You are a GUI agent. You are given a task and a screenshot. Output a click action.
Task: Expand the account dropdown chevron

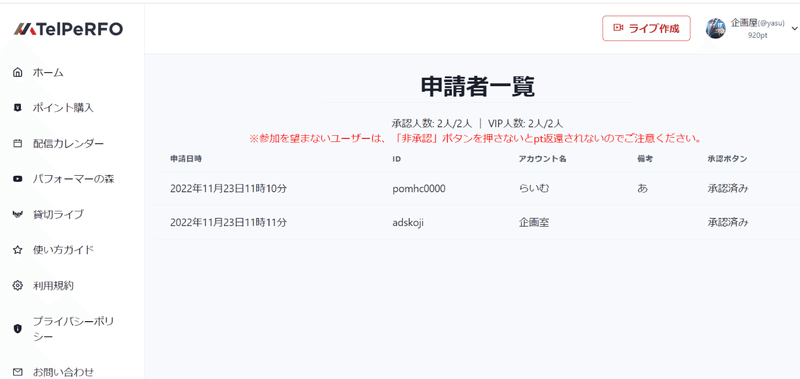tap(794, 29)
